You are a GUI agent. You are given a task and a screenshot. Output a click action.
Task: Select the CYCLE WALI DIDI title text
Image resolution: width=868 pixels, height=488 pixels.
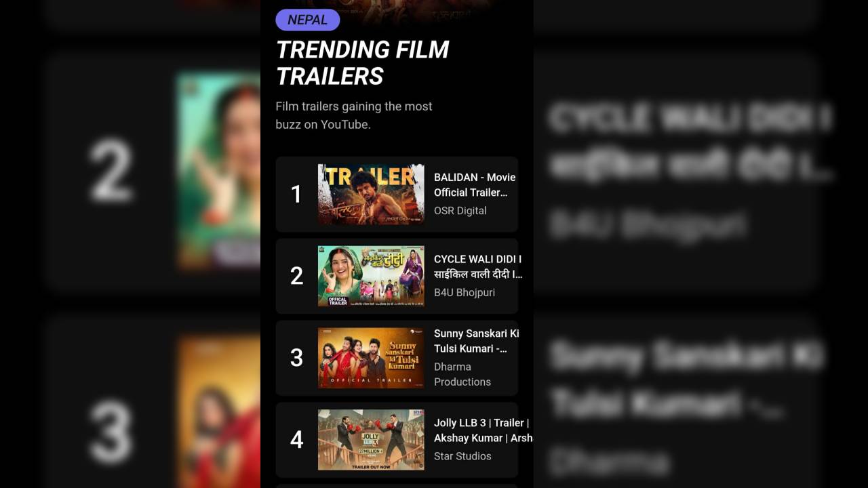(478, 266)
